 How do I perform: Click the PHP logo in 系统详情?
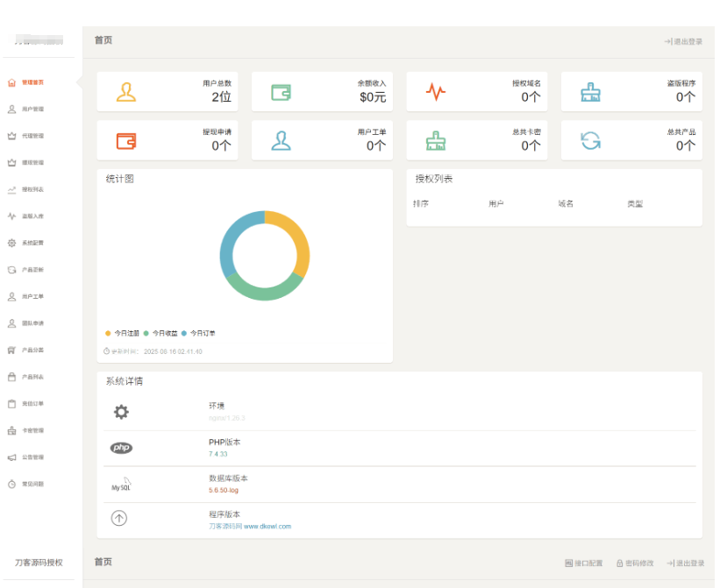(x=121, y=448)
